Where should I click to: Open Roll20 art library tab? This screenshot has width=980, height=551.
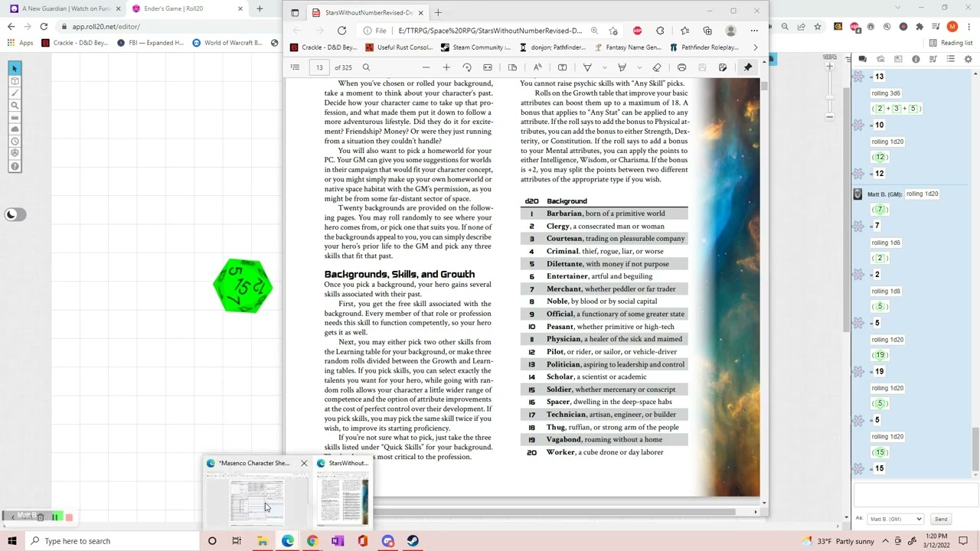pos(880,59)
